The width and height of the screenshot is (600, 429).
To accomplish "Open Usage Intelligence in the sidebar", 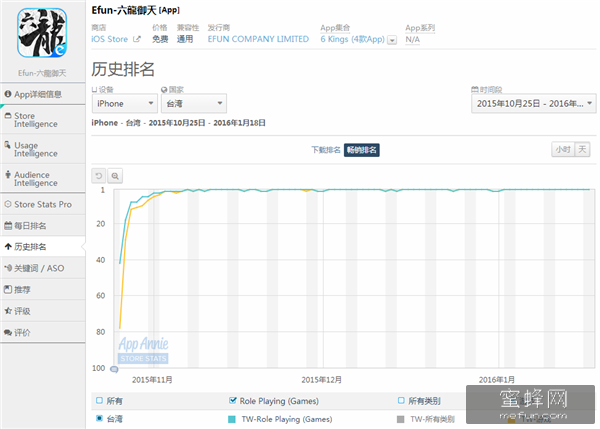I will click(x=42, y=149).
